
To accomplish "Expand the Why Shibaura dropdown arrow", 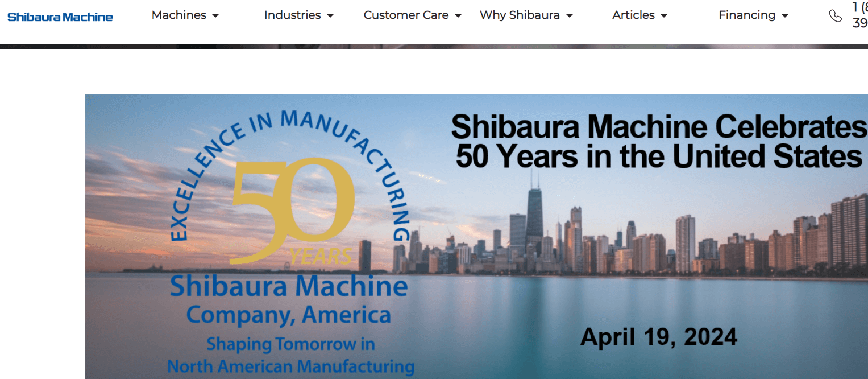I will pos(570,16).
